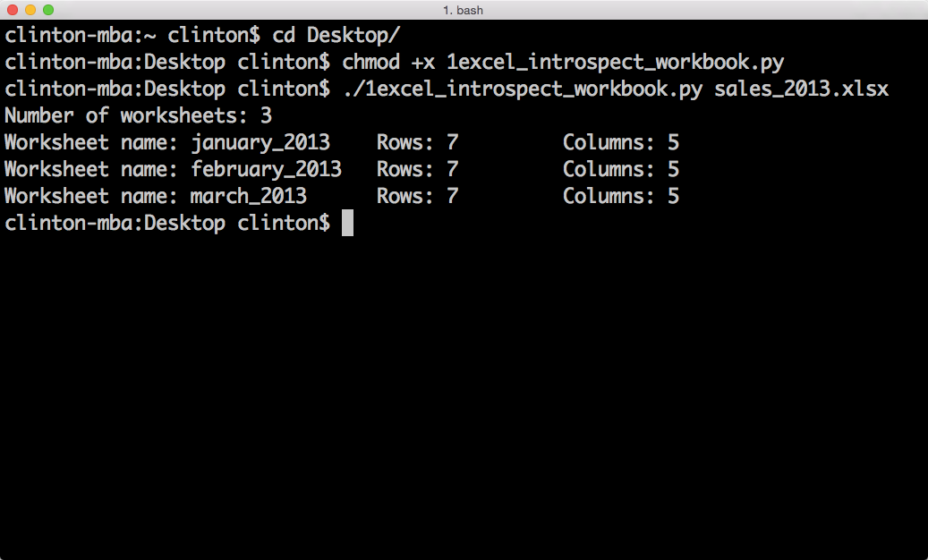Click 'Columns: 5' in the march_2013 line
Viewport: 928px width, 560px height.
(621, 196)
